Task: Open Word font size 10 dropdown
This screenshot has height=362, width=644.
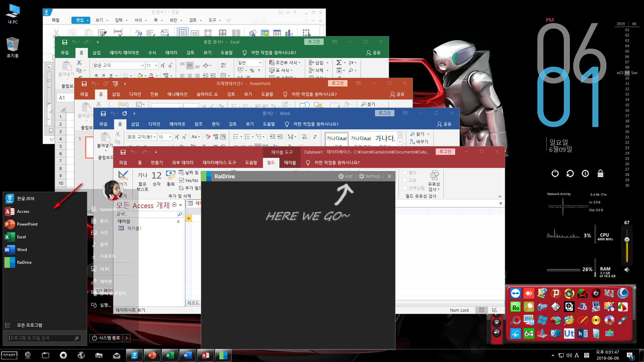Action: (170, 137)
